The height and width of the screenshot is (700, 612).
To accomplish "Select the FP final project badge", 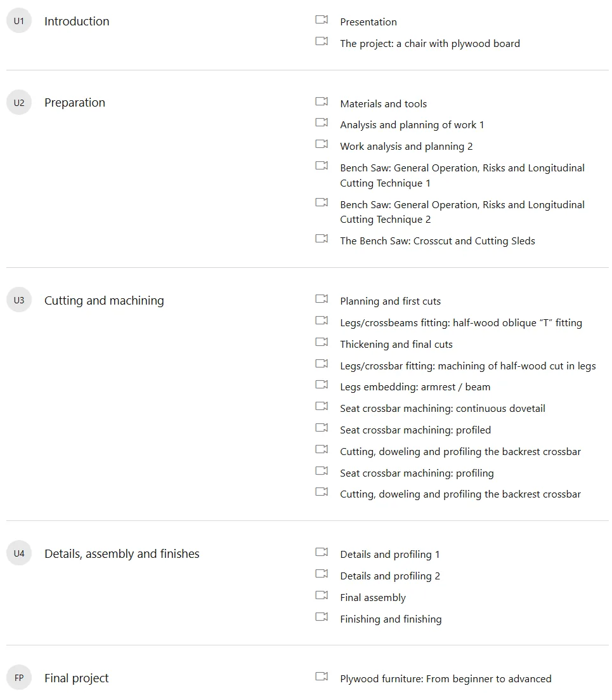I will coord(19,678).
